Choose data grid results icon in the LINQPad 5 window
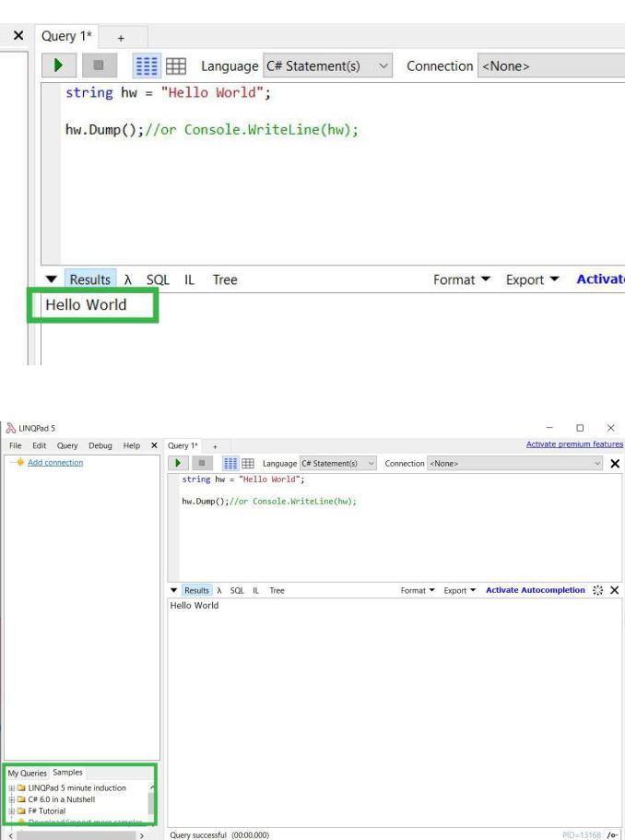The height and width of the screenshot is (840, 625). [x=248, y=464]
